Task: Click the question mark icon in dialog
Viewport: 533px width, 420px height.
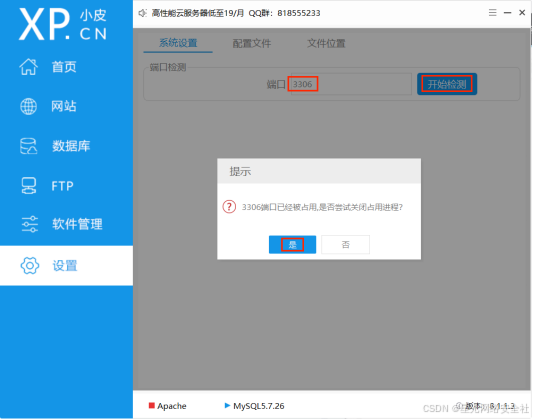Action: (x=229, y=207)
